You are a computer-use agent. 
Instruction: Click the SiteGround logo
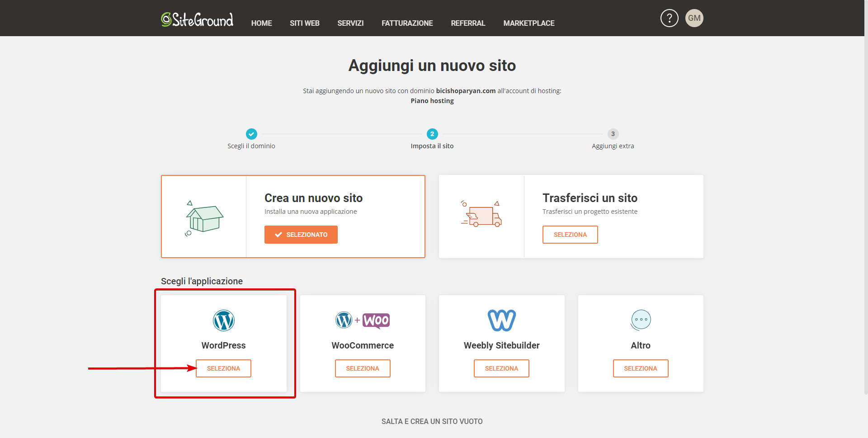(197, 19)
